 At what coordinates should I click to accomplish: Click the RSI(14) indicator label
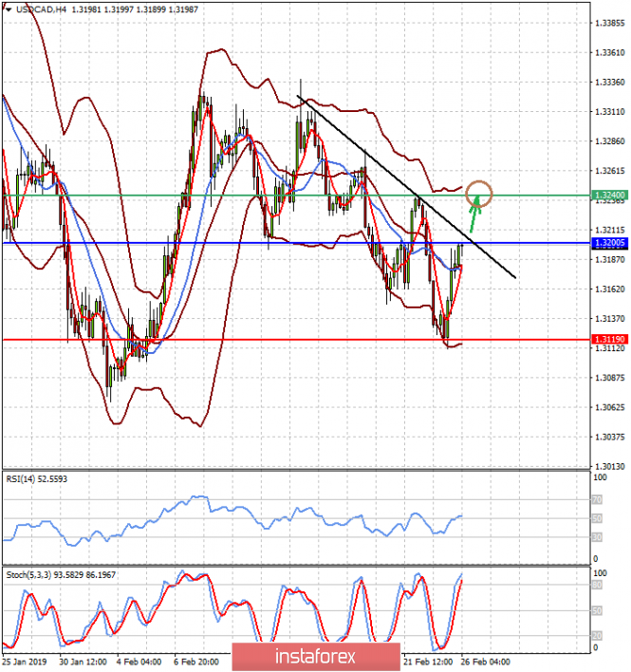(36, 479)
